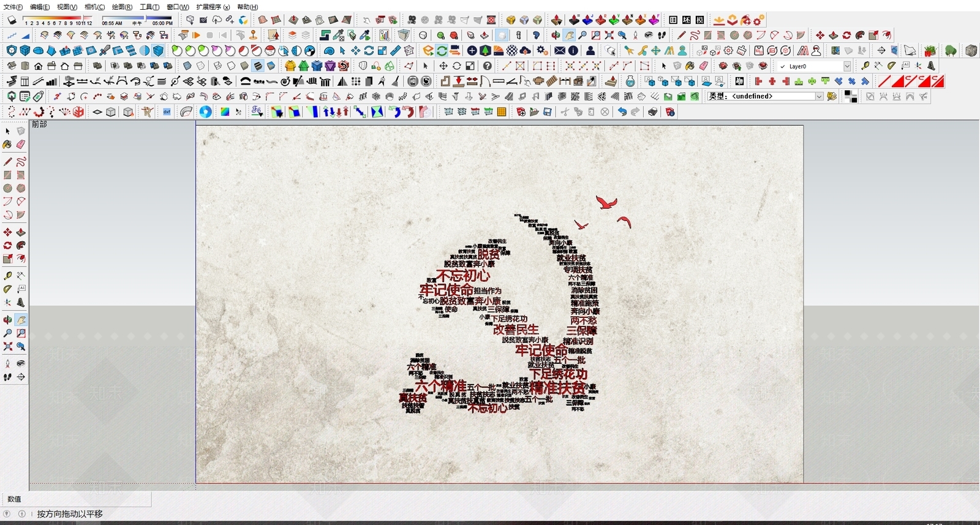This screenshot has width=980, height=525.
Task: Click the dxf file icon
Action: (167, 111)
